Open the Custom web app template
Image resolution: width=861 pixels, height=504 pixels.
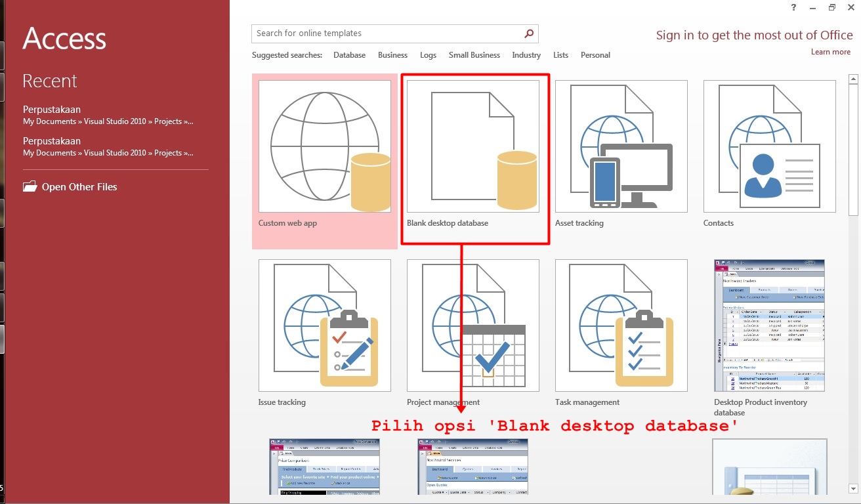click(x=324, y=146)
